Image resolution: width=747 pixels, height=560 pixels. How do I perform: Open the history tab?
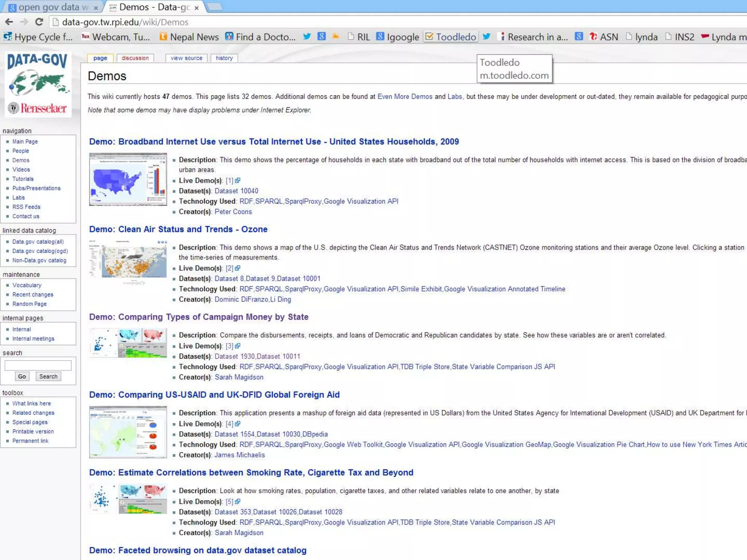coord(224,58)
